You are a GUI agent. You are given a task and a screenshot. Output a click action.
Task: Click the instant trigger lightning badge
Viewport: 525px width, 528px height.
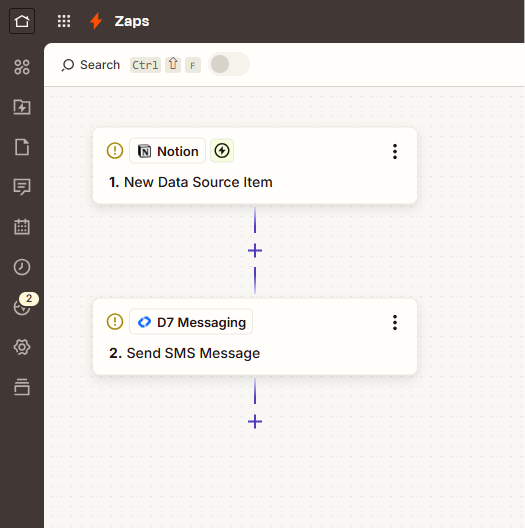coord(222,151)
